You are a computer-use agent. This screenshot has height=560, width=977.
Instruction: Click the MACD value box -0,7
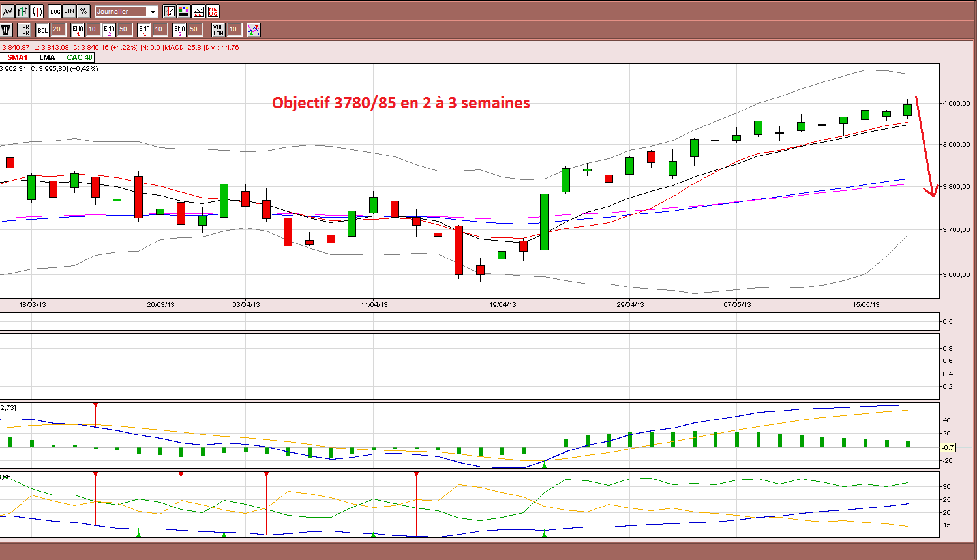948,447
